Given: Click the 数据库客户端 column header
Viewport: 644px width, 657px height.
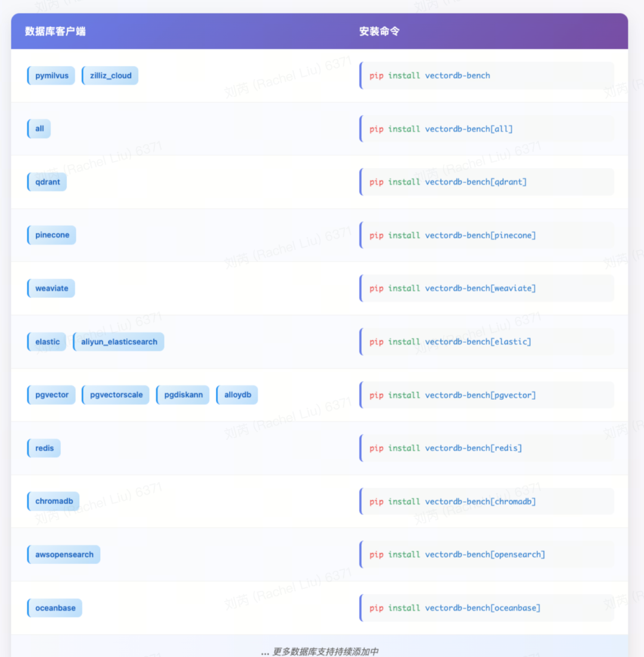Looking at the screenshot, I should (x=55, y=32).
